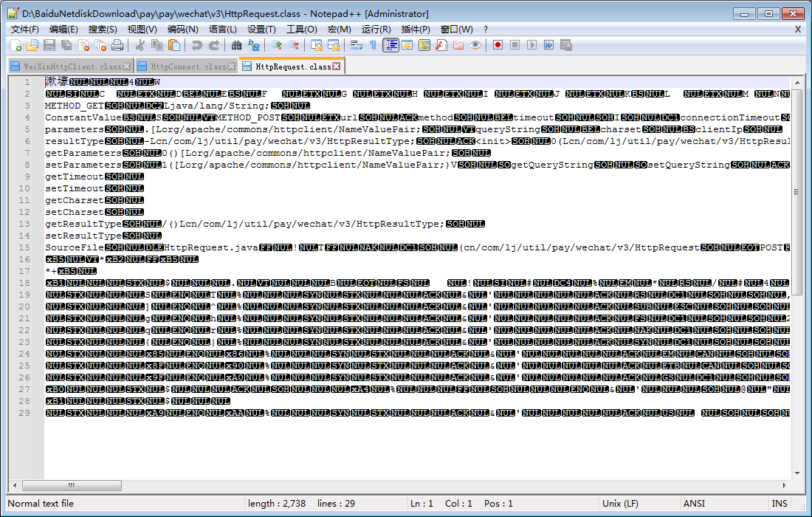Toggle show all characters pilcrow icon
812x517 pixels.
click(x=373, y=46)
